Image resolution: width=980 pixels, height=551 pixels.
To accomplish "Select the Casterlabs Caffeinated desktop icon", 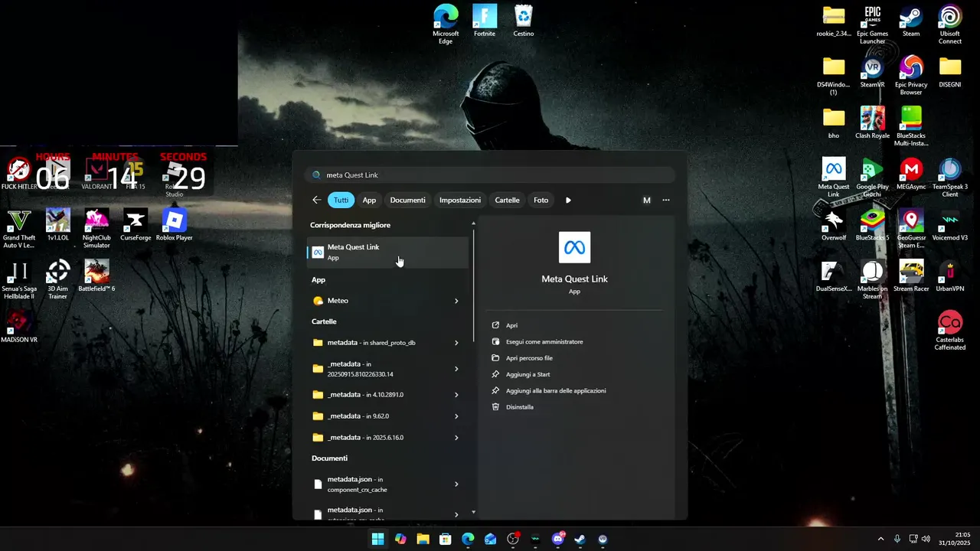I will (x=950, y=331).
